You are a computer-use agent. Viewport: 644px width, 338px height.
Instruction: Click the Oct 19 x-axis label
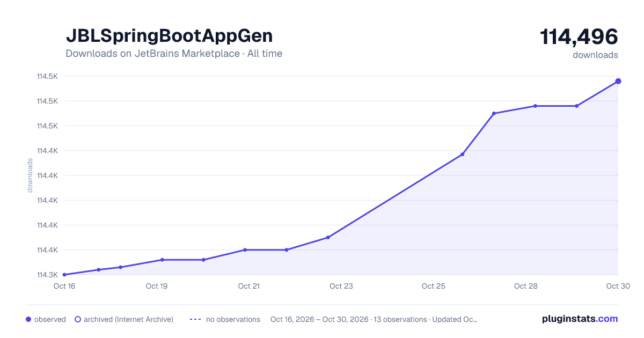pos(157,286)
